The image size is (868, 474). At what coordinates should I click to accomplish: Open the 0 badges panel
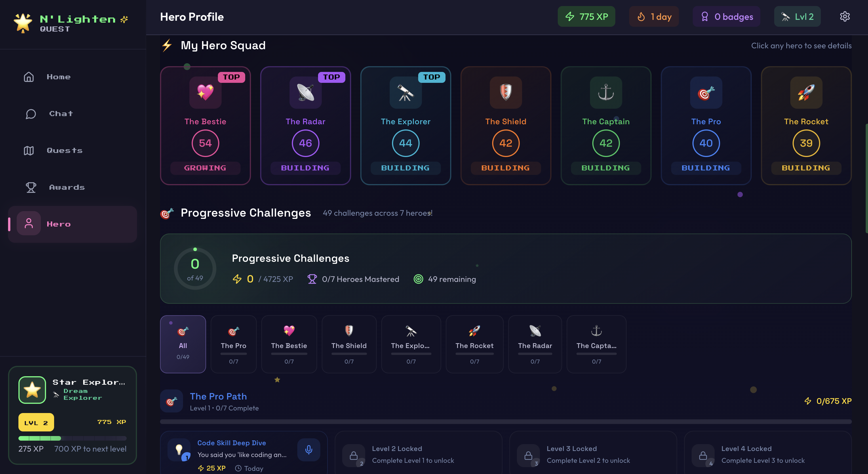tap(726, 16)
